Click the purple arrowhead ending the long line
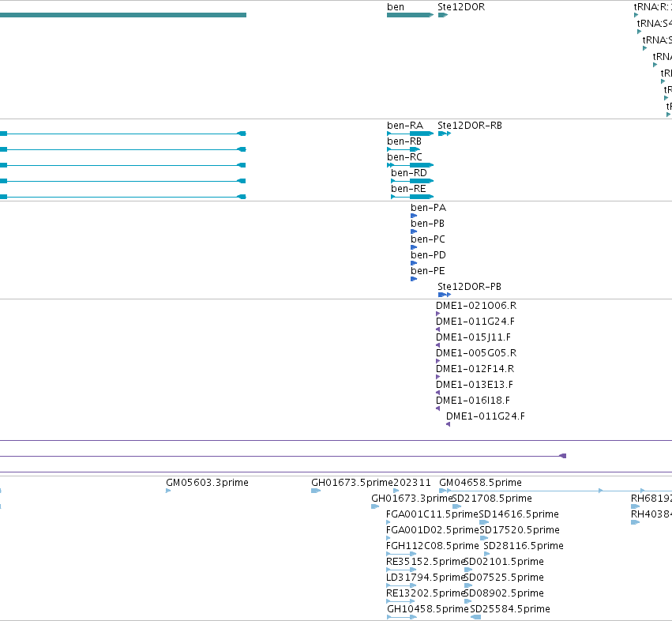Screen dimensions: 672x621 [563, 456]
